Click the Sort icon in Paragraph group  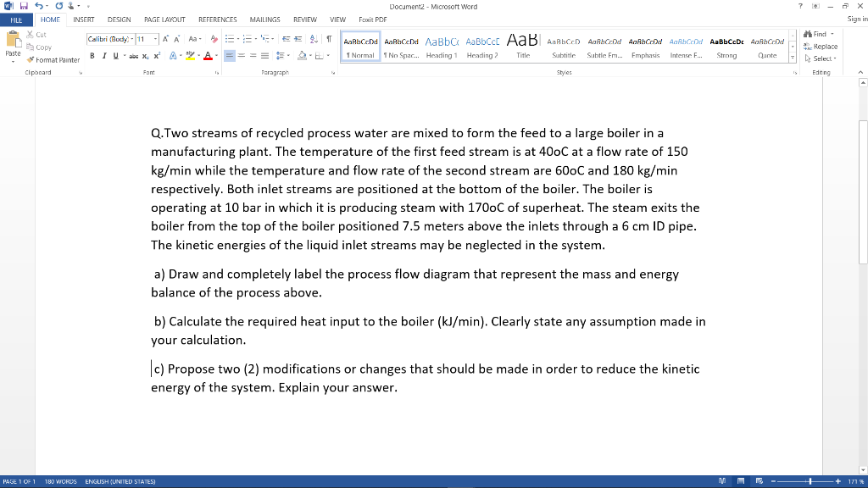[x=314, y=39]
